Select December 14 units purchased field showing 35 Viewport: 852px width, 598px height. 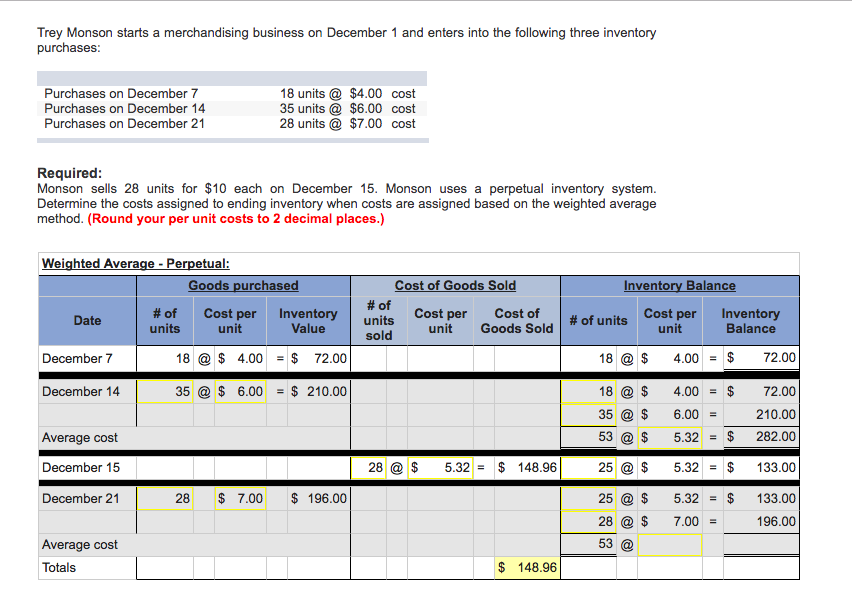coord(165,392)
